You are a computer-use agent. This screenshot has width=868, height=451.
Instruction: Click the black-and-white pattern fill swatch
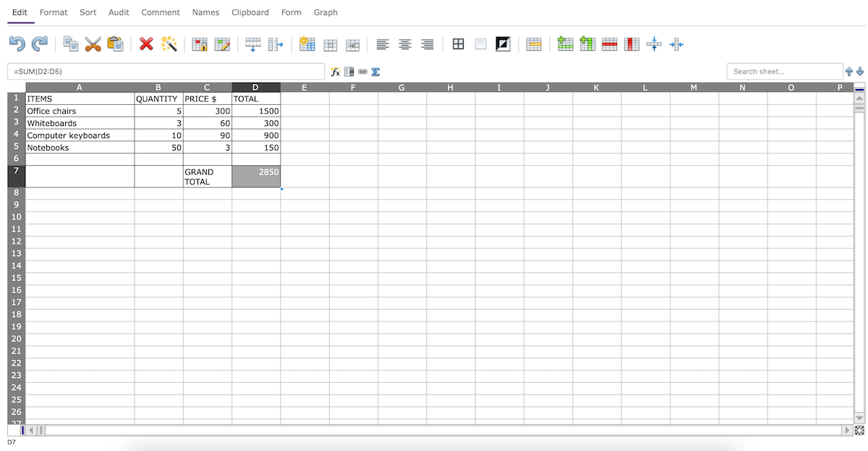[x=503, y=44]
